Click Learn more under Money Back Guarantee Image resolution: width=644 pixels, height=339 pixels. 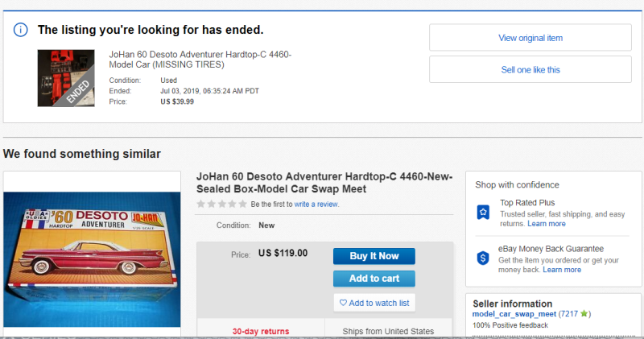tap(561, 270)
